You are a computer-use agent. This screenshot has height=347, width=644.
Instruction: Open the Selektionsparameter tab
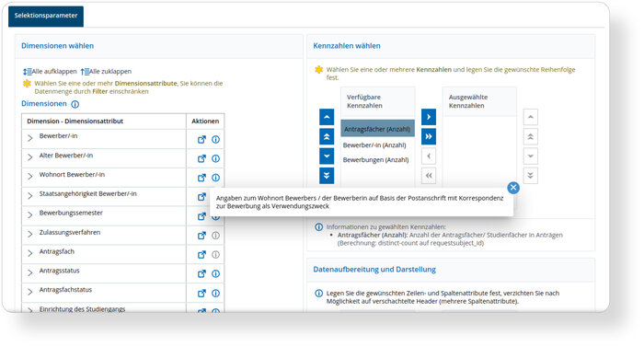(46, 16)
